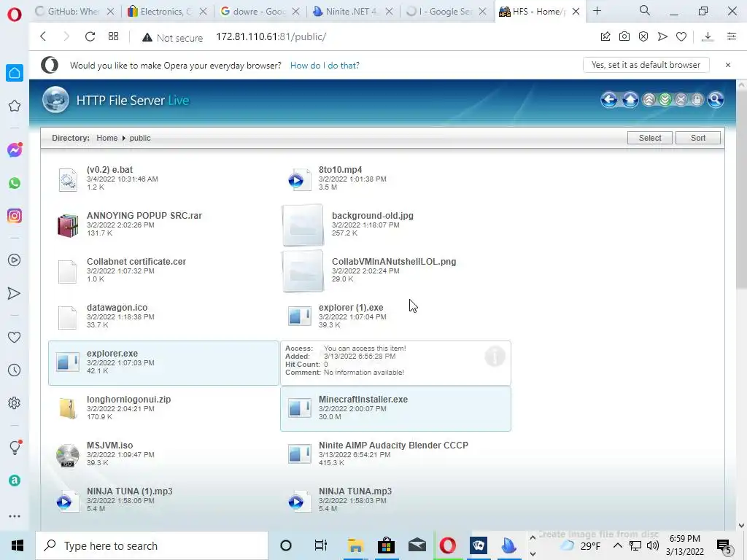Dismiss the default browser prompt
The image size is (747, 560).
pos(728,65)
